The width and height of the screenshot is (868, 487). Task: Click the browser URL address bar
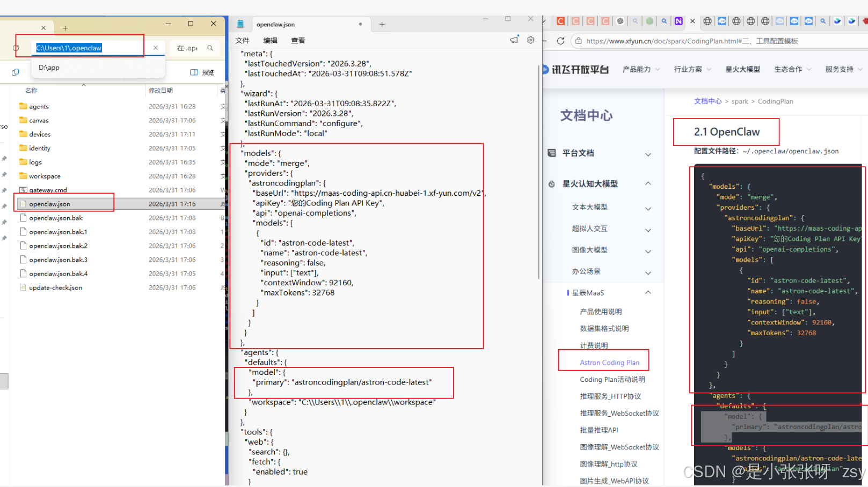click(x=719, y=41)
